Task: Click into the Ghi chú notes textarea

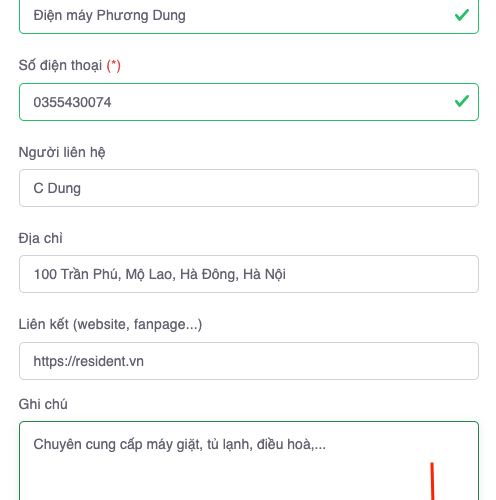Action: 249,461
